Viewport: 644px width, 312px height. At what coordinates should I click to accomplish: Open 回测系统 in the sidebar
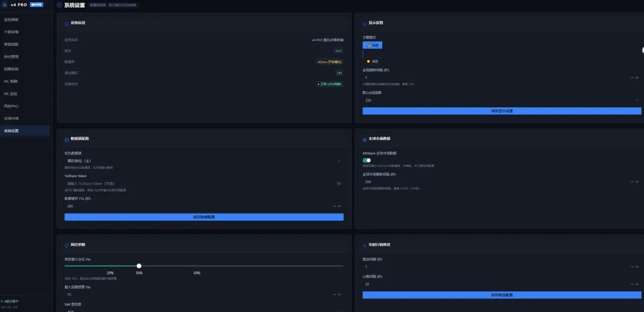25,69
